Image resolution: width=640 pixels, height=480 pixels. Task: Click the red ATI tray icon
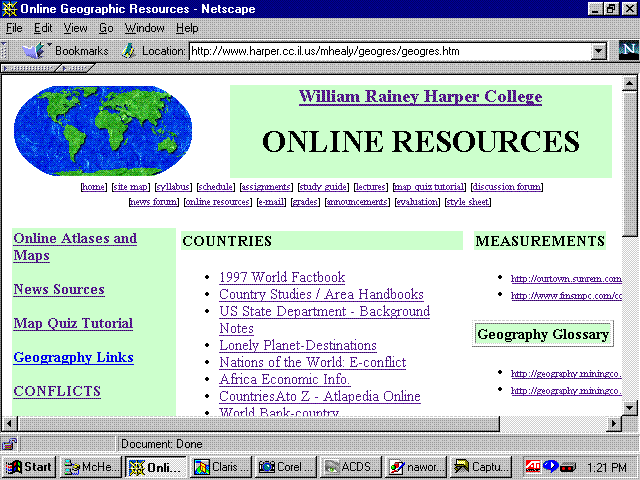pyautogui.click(x=533, y=467)
